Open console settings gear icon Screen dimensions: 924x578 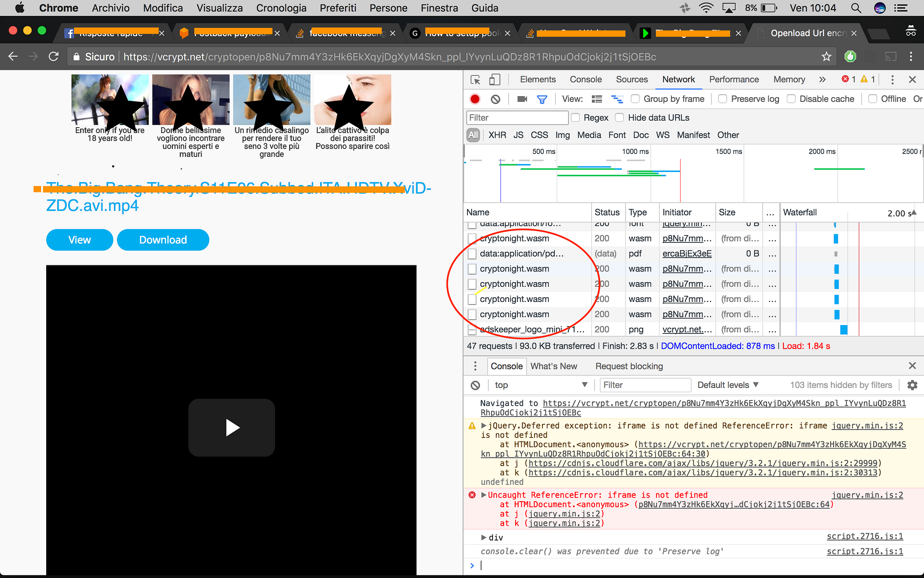tap(912, 385)
